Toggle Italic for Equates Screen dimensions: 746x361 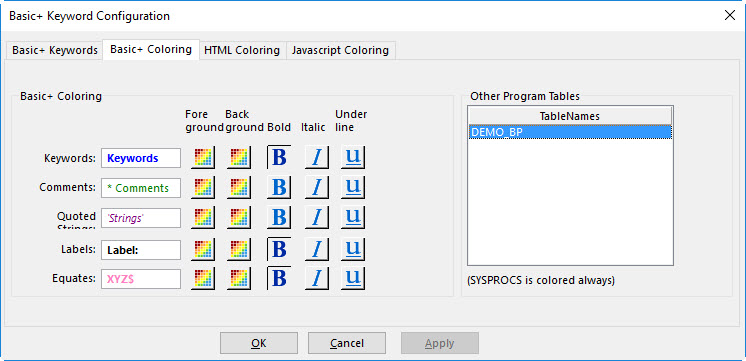pos(316,278)
